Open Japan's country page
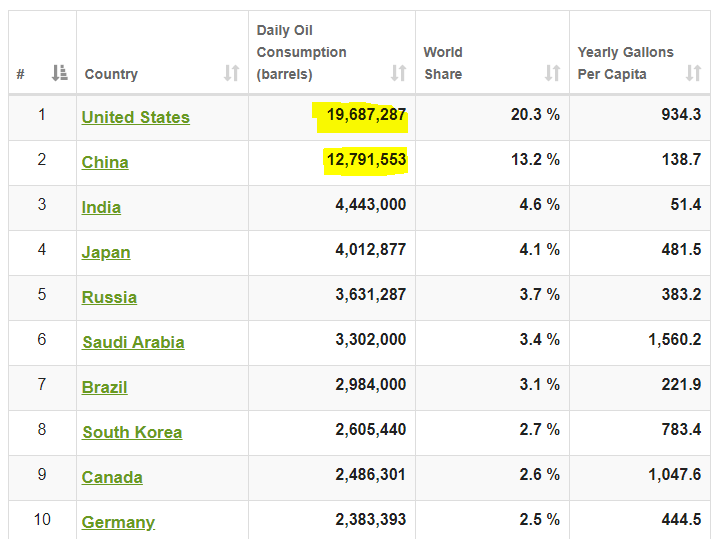 (106, 252)
